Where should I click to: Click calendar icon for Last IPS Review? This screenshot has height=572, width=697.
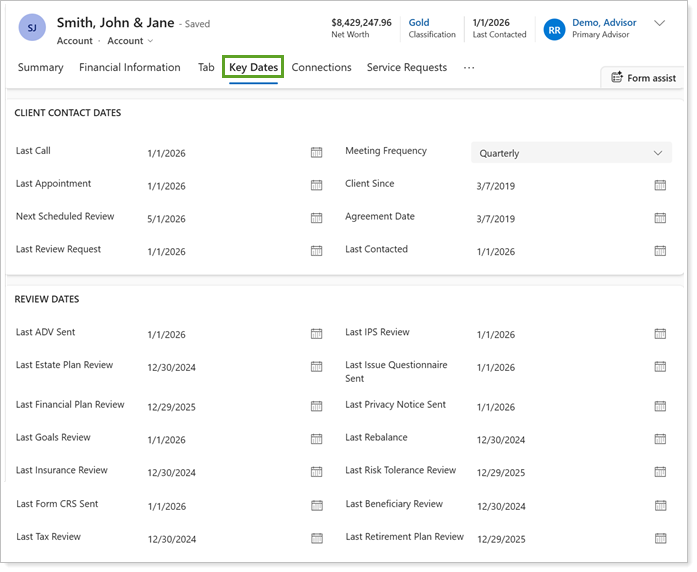point(660,334)
